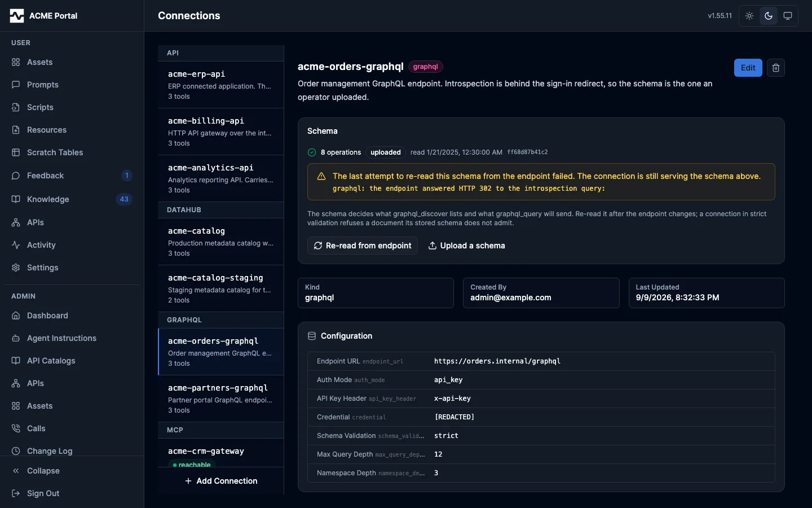Click the Scratch Tables table icon

click(16, 152)
